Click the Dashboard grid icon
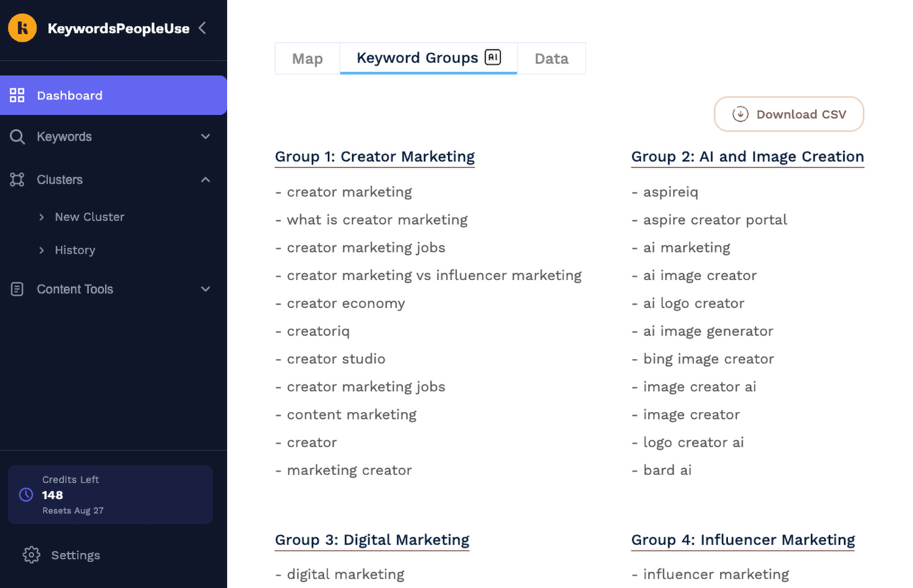 pos(17,95)
